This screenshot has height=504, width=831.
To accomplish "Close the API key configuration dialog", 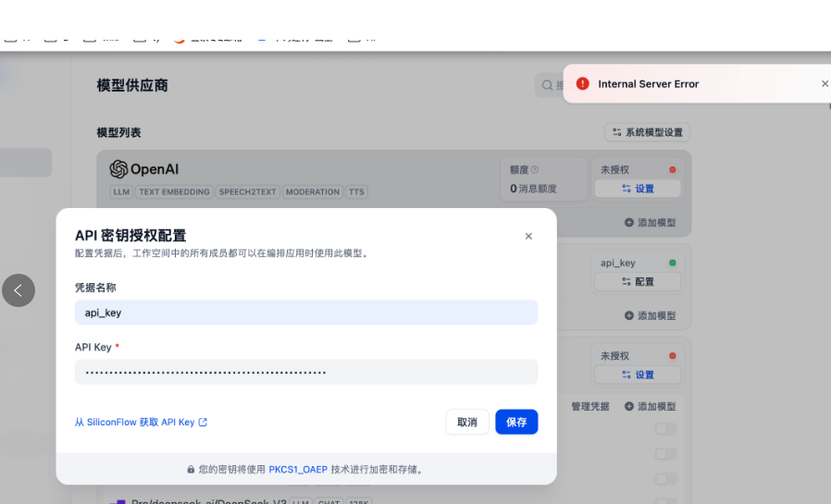I will point(528,237).
